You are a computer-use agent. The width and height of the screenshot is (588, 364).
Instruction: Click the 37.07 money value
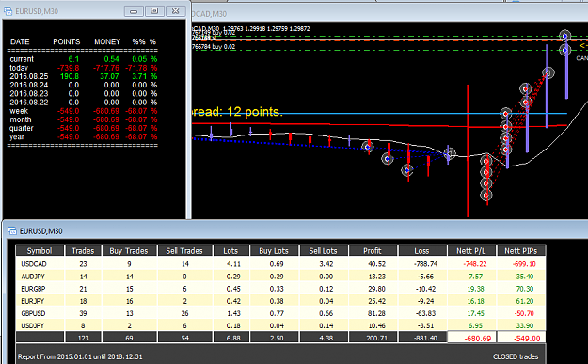pos(109,76)
